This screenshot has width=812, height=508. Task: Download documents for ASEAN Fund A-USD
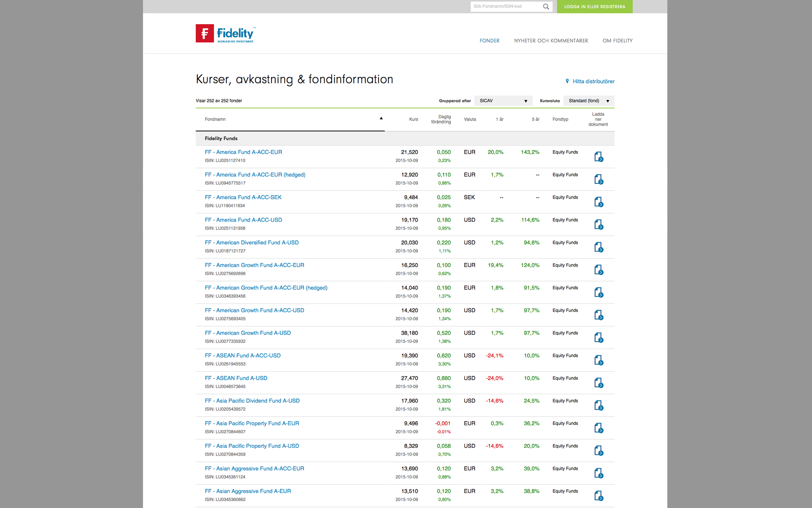(599, 382)
